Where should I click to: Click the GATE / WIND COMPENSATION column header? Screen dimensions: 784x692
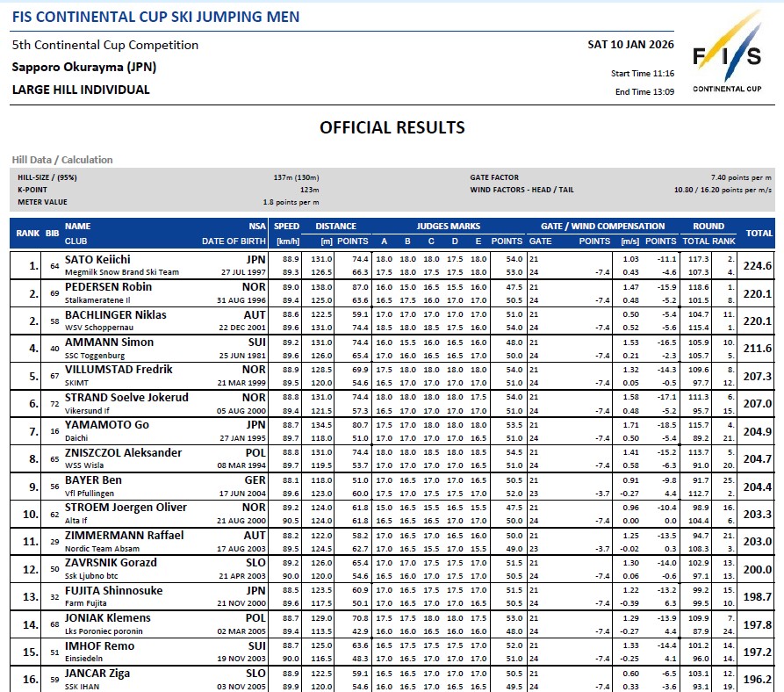602,226
